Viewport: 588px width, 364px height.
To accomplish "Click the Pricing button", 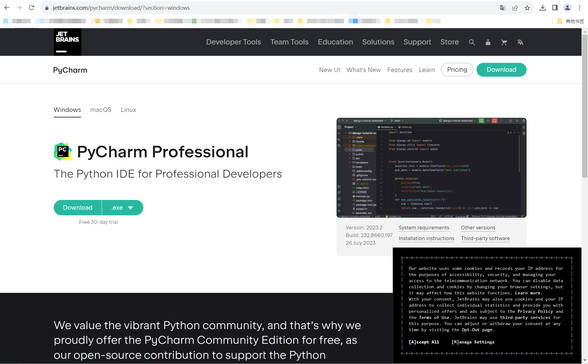I will (457, 70).
